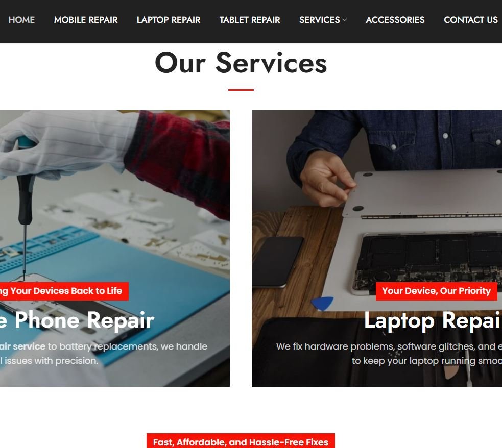Open the Laptop Repair card image
The width and height of the screenshot is (502, 448).
click(x=377, y=248)
